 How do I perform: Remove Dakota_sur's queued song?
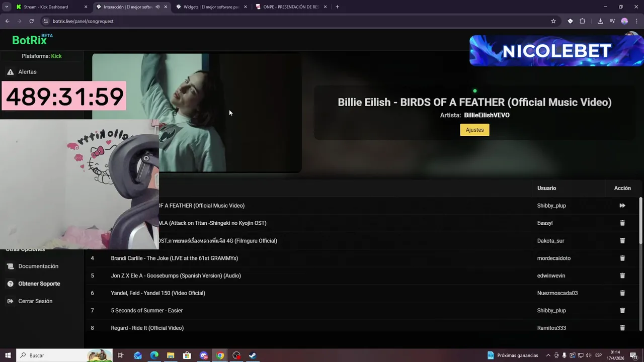pos(622,241)
